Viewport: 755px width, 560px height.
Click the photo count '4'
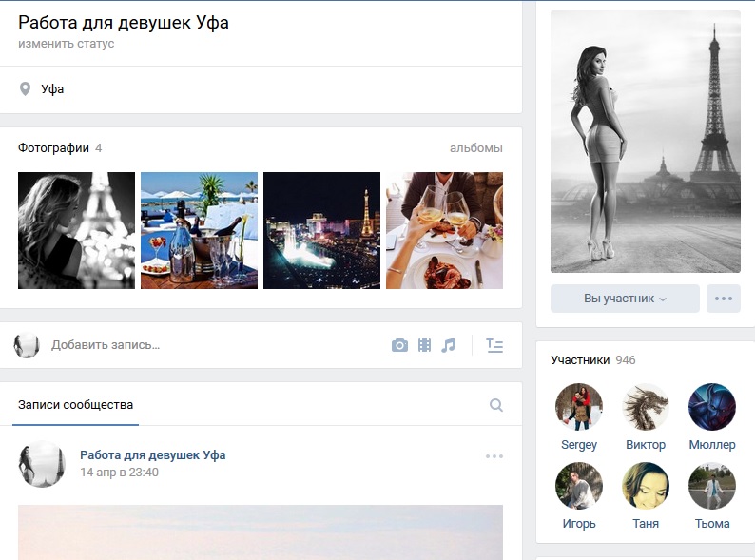point(98,147)
